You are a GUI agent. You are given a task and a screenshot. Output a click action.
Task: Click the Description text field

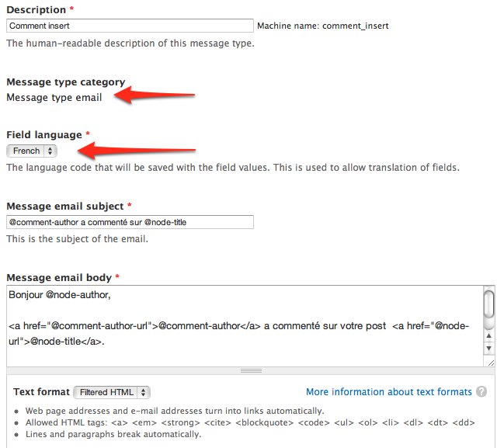(x=130, y=26)
